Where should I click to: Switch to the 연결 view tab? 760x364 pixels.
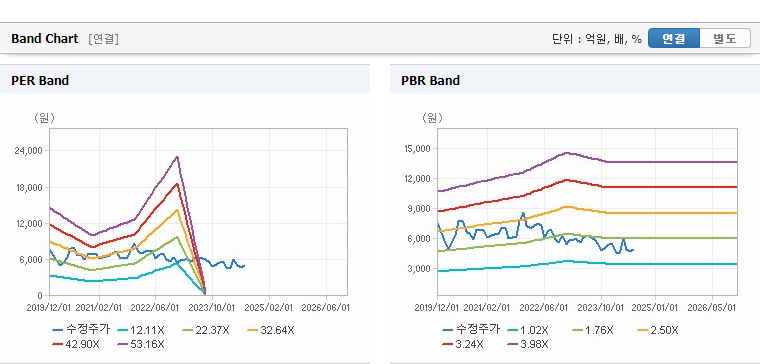click(x=674, y=38)
